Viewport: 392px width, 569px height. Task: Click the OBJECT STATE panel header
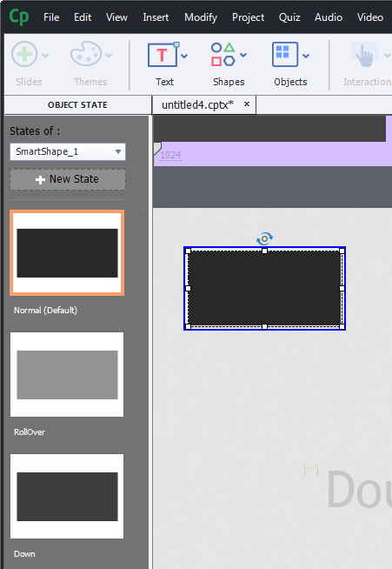(x=77, y=105)
